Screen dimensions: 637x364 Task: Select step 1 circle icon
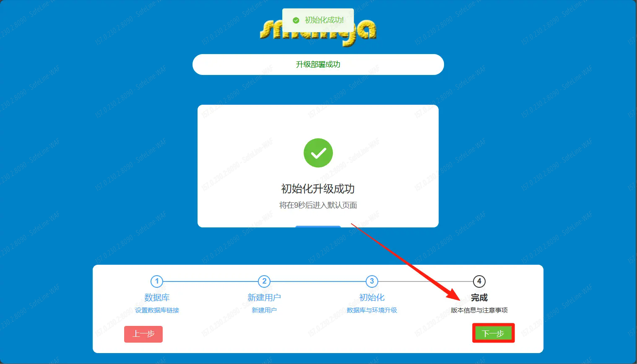click(x=157, y=281)
